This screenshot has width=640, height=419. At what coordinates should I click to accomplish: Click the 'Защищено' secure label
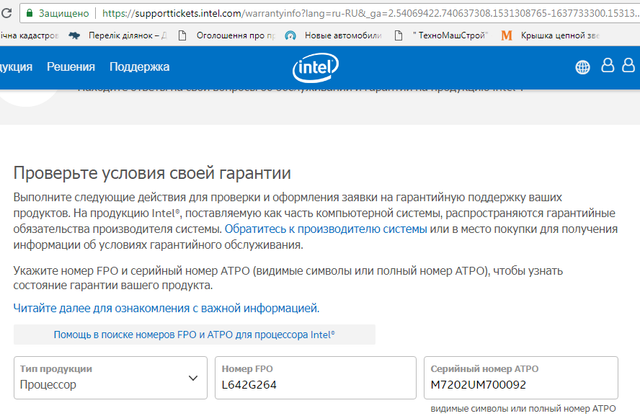coord(64,13)
